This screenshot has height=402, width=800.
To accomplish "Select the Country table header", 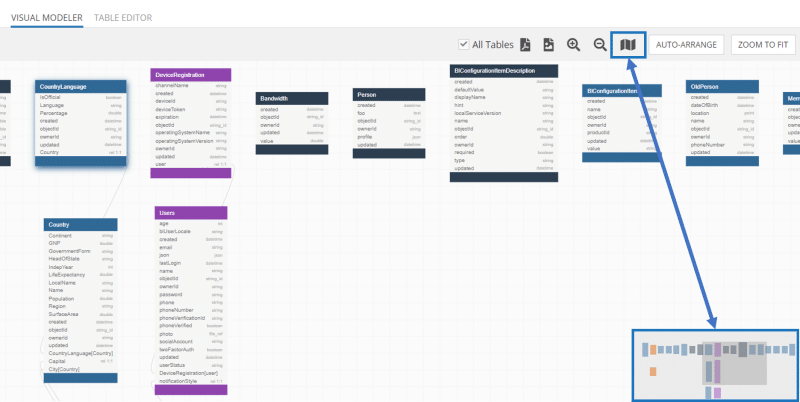I will pos(80,225).
